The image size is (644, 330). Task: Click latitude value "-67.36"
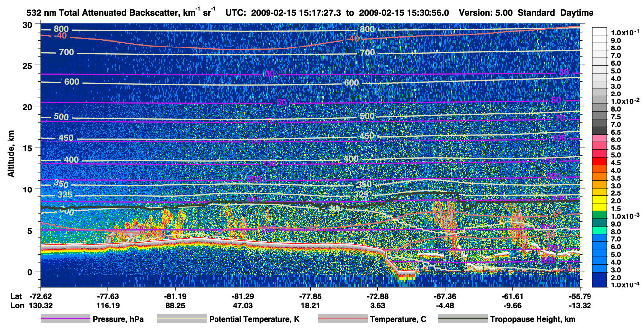[x=445, y=296]
